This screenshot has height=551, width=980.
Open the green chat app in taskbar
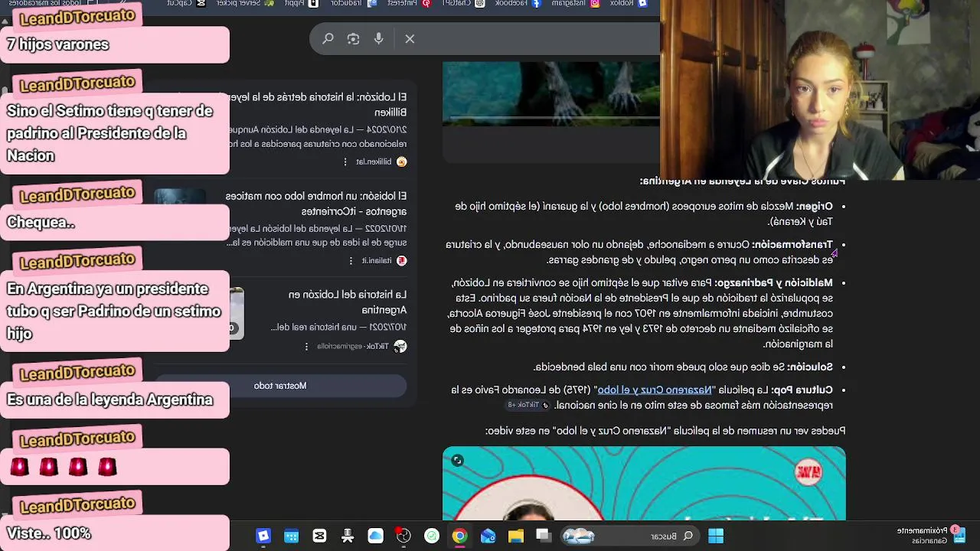[432, 536]
